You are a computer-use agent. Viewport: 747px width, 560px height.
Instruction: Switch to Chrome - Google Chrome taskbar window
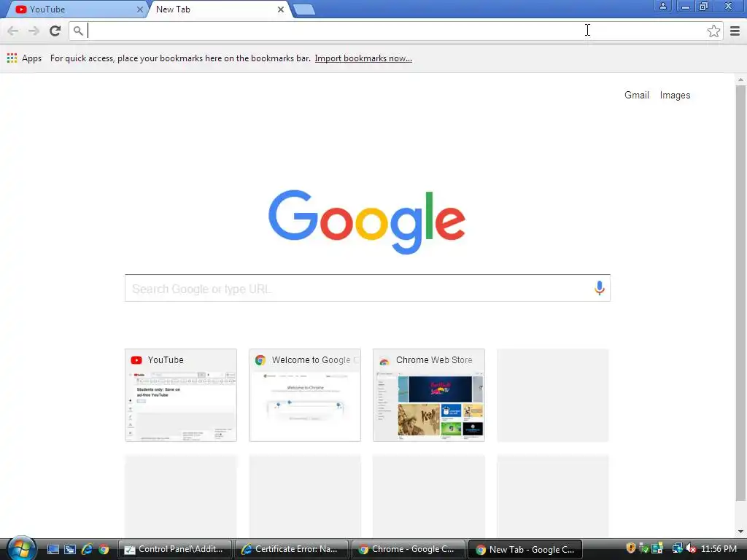tap(408, 550)
